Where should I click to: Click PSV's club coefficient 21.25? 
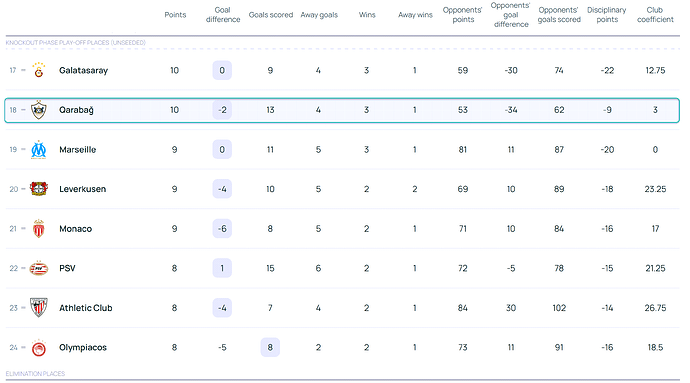[655, 268]
